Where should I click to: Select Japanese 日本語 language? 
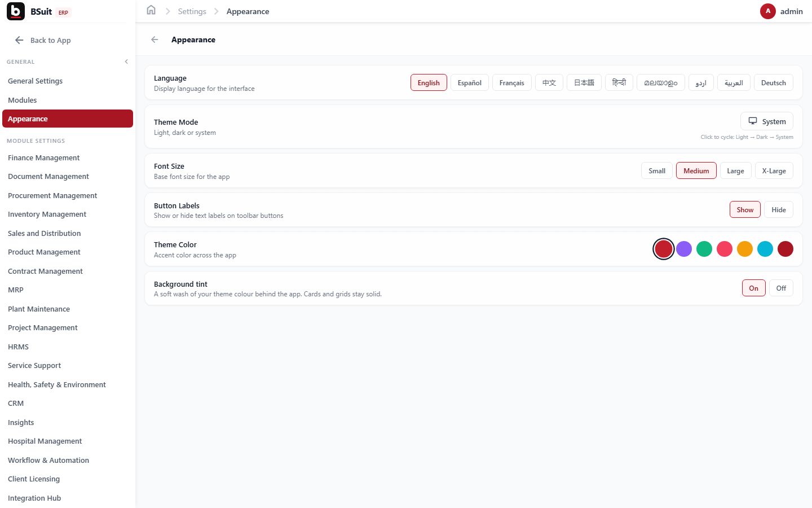(x=584, y=82)
